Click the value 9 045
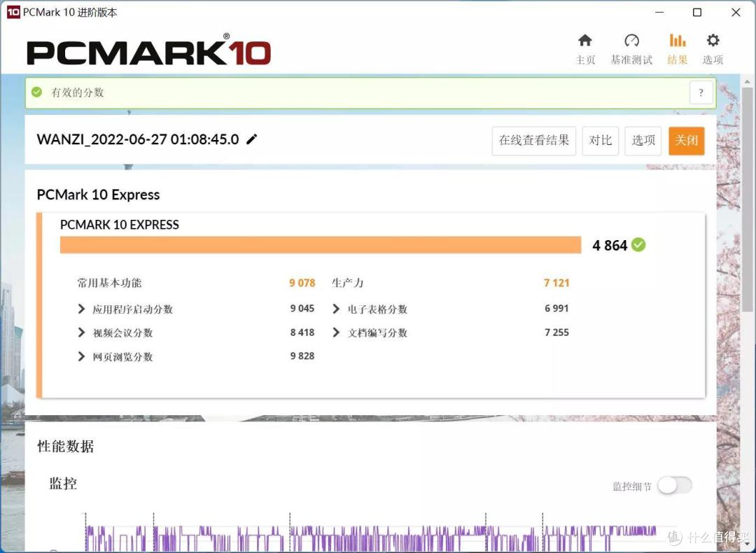The width and height of the screenshot is (756, 553). [x=302, y=309]
